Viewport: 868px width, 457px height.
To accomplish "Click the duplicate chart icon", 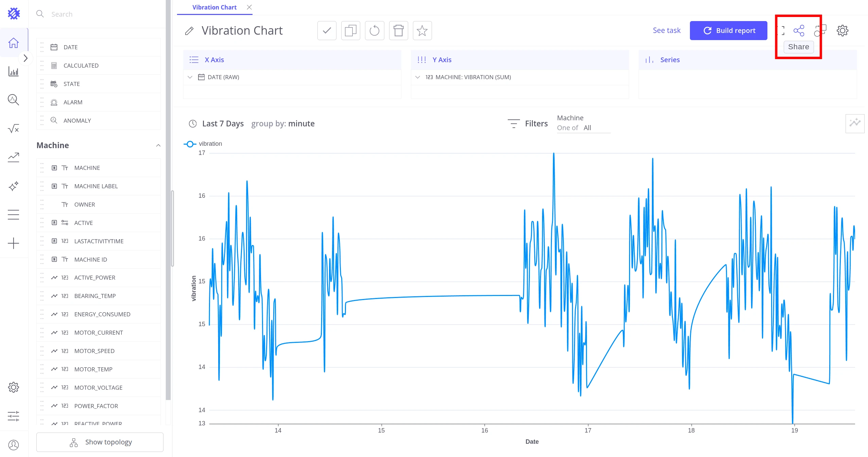I will point(350,31).
